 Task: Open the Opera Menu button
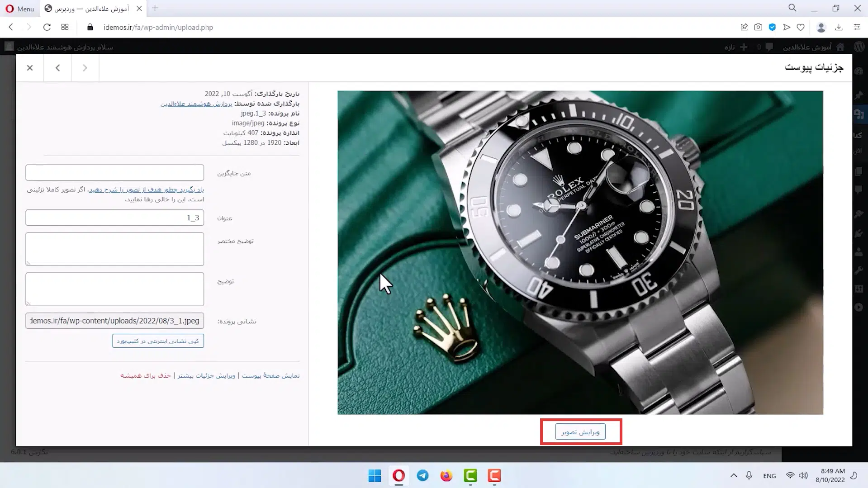tap(20, 9)
